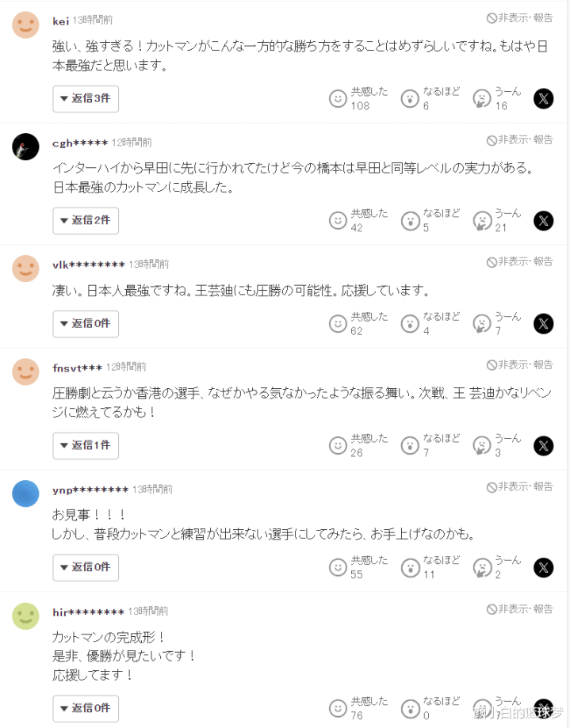Click username kei
The height and width of the screenshot is (728, 570).
coord(61,21)
